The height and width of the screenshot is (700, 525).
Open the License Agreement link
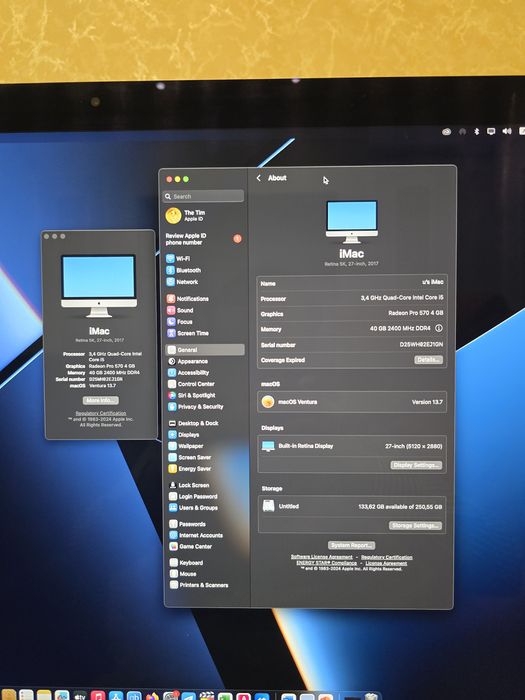[386, 563]
